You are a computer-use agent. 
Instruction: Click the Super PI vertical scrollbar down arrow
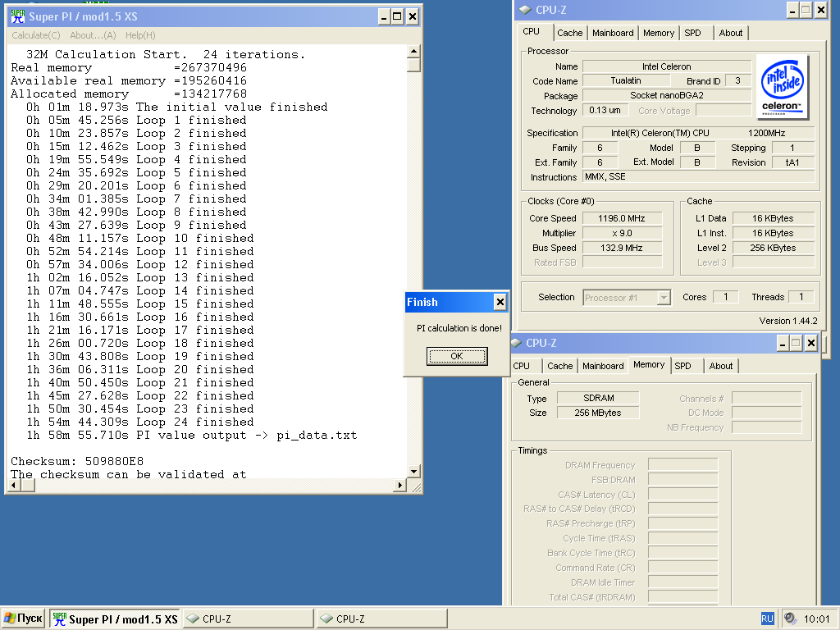[413, 472]
